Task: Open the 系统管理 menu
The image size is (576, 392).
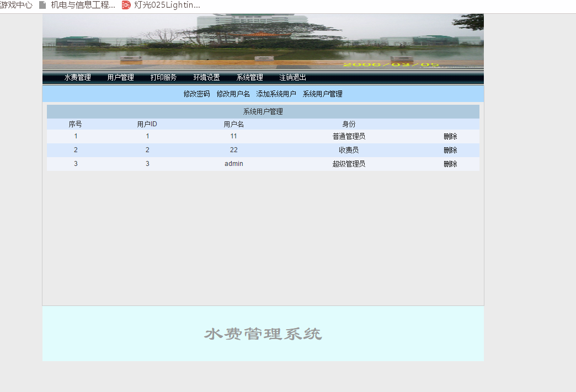Action: coord(250,77)
